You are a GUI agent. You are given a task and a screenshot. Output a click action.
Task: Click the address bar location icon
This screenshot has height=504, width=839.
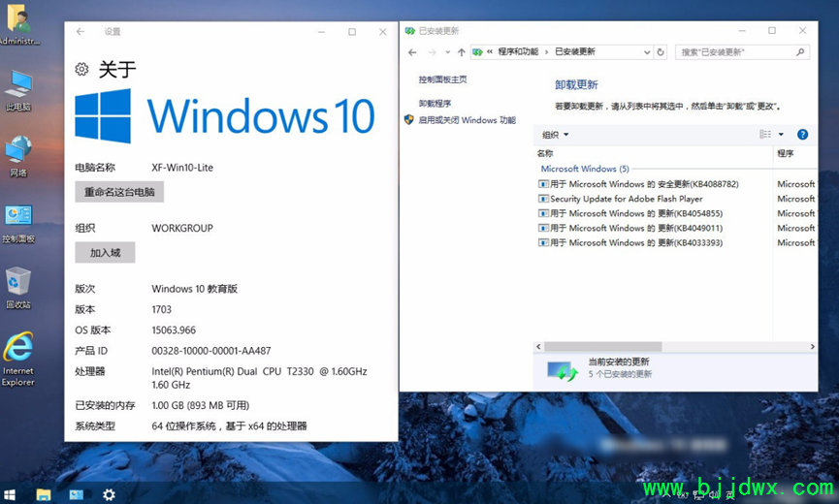(x=477, y=51)
